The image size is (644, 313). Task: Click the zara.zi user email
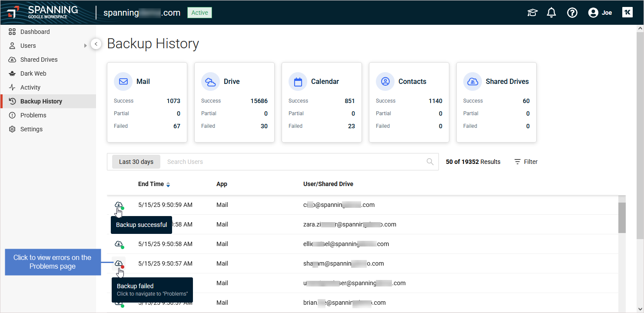pyautogui.click(x=349, y=224)
